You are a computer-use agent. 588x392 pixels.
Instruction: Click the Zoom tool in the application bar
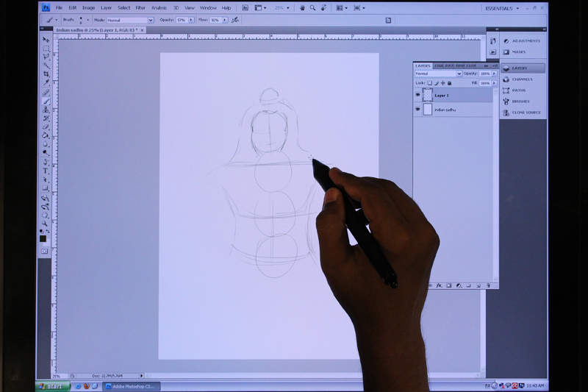[x=313, y=7]
